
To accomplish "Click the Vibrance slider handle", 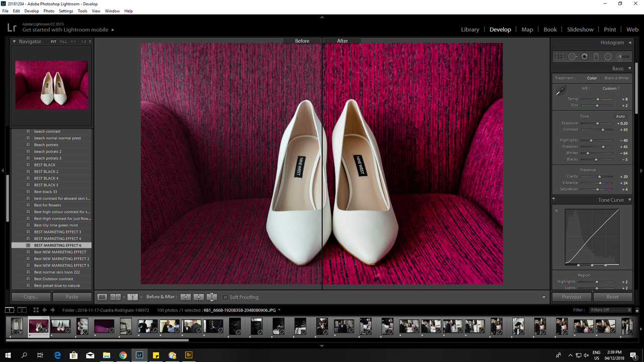I will click(x=600, y=183).
